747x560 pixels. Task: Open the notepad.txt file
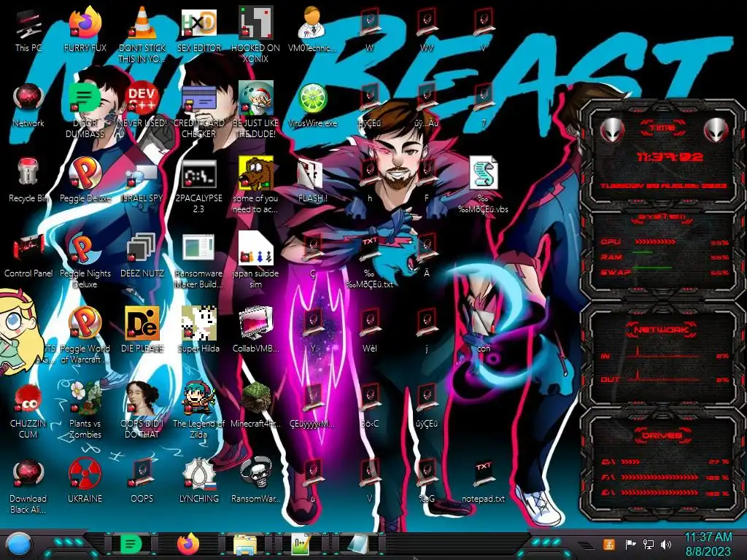pos(484,480)
